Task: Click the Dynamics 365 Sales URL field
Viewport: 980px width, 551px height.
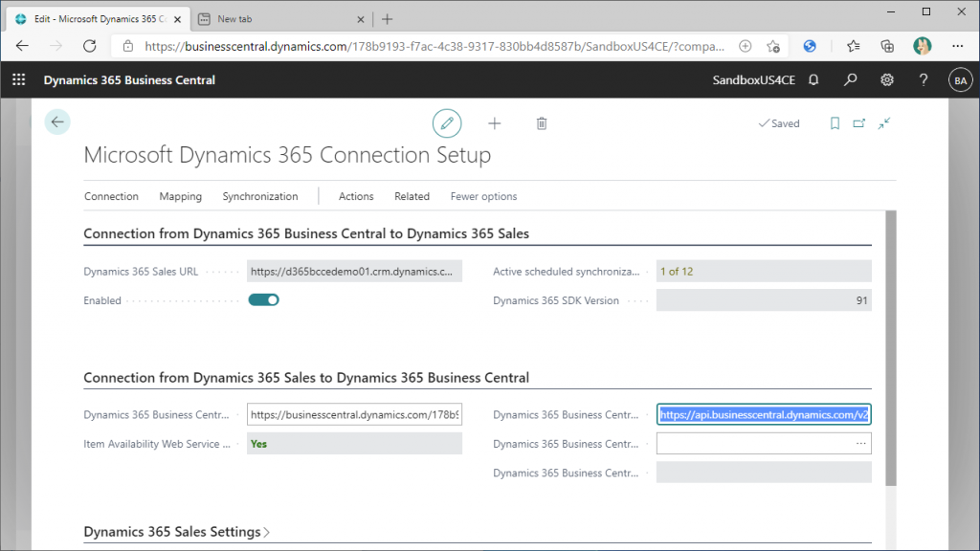Action: pyautogui.click(x=354, y=271)
